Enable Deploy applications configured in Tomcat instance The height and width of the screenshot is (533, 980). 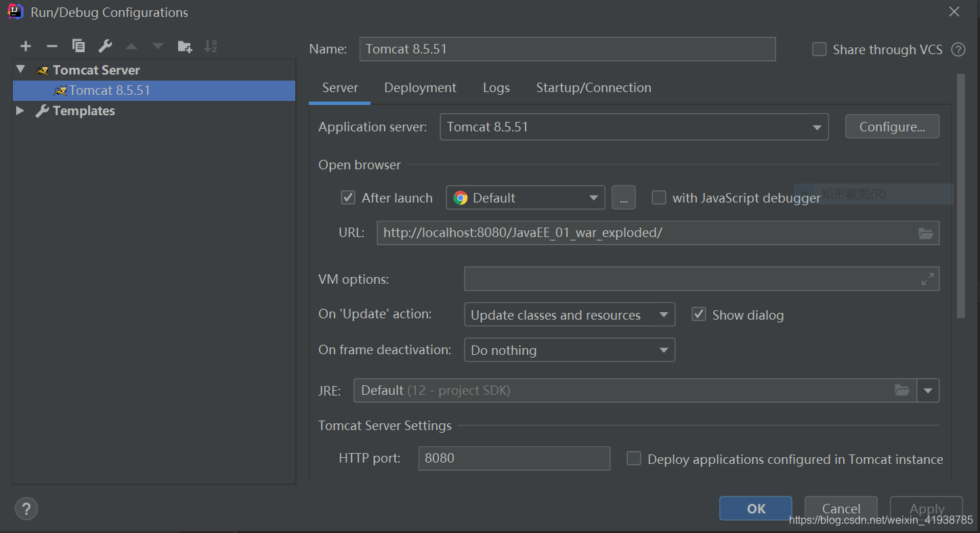pyautogui.click(x=634, y=459)
